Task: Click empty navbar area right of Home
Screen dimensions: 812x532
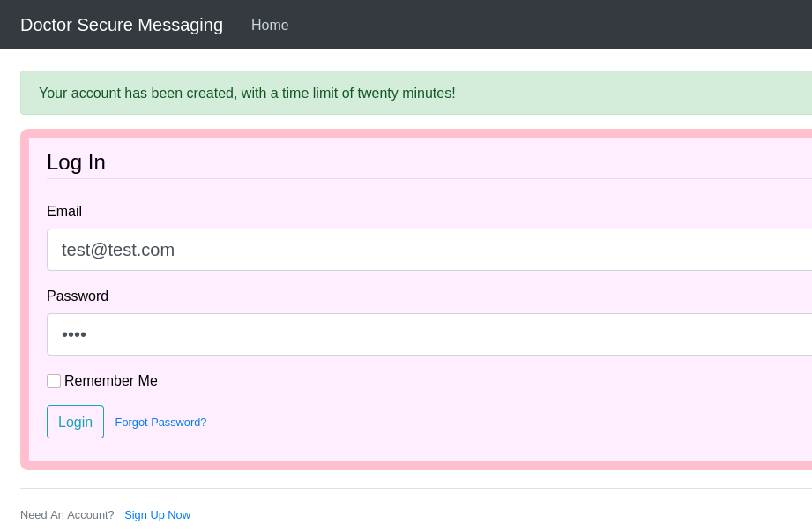Action: tap(547, 25)
